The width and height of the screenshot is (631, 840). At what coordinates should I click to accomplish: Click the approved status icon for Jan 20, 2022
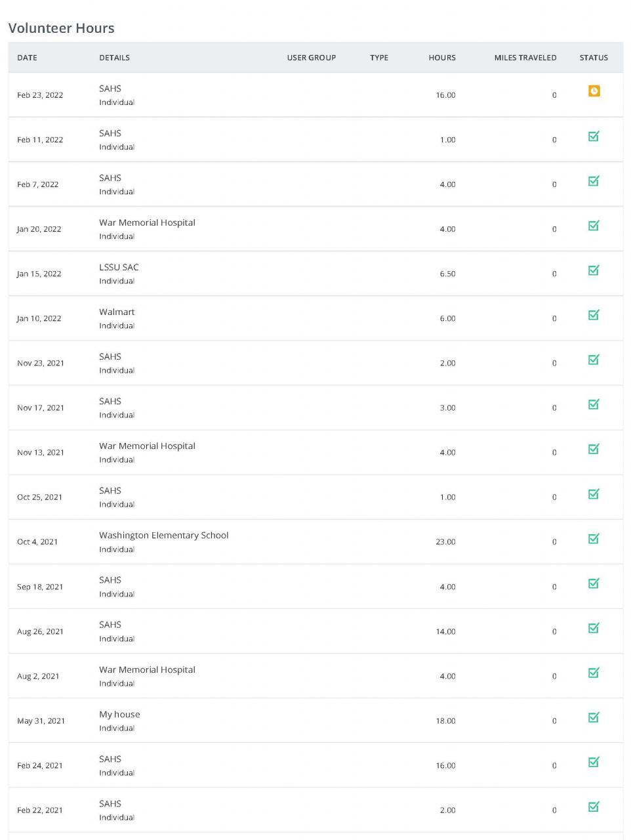point(594,226)
